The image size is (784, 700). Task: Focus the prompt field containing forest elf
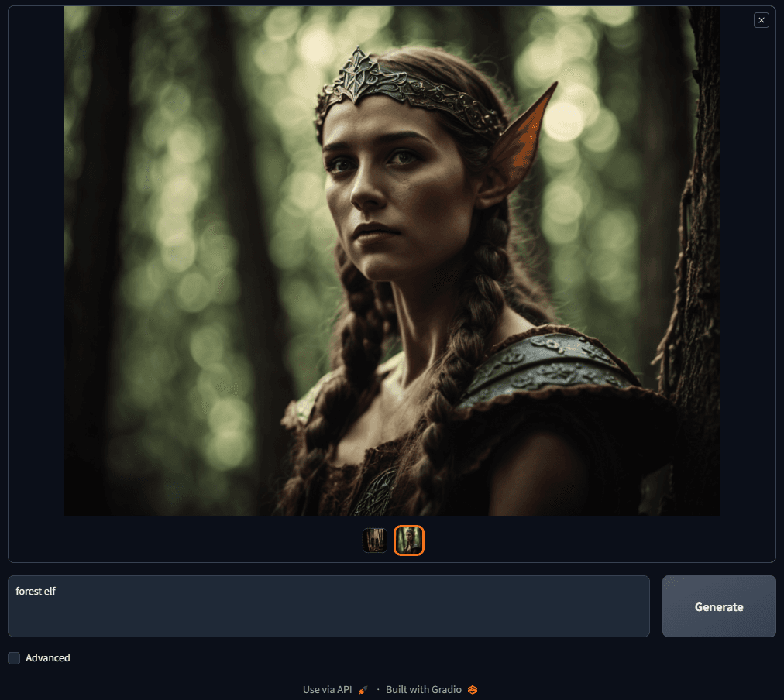(328, 606)
